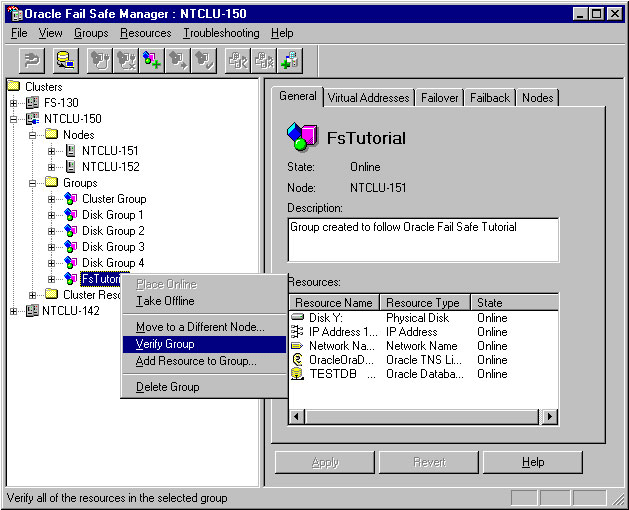Image resolution: width=629 pixels, height=510 pixels.
Task: Click the Clusters root folder icon
Action: click(x=14, y=86)
